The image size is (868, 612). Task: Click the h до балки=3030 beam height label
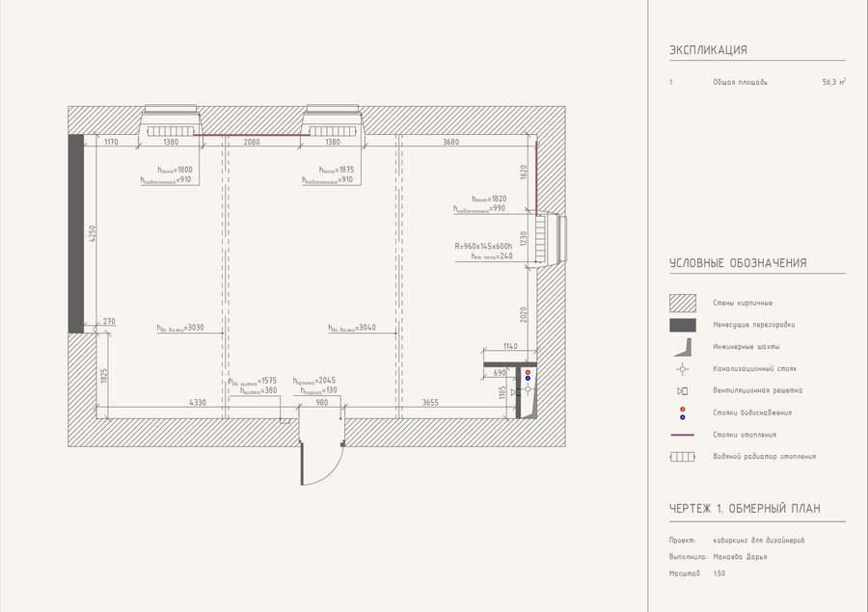[x=180, y=328]
